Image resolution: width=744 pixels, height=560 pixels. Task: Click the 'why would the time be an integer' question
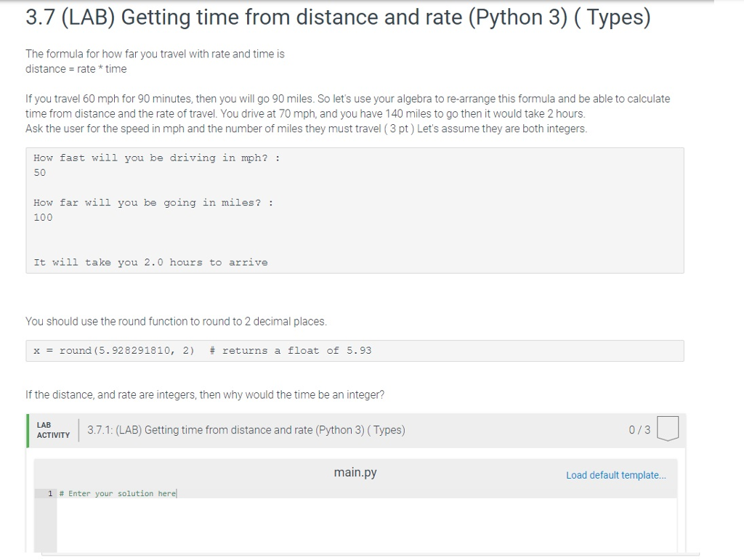click(205, 395)
